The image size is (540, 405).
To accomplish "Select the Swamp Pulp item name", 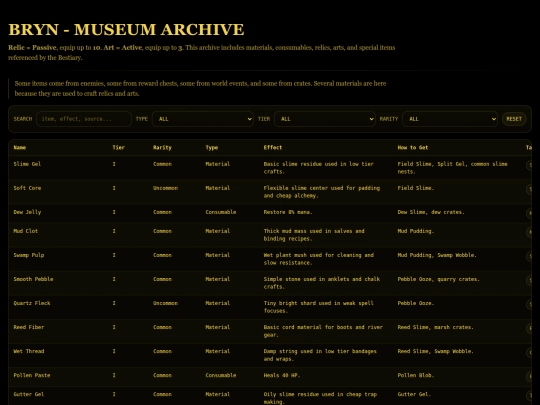I will pos(29,255).
